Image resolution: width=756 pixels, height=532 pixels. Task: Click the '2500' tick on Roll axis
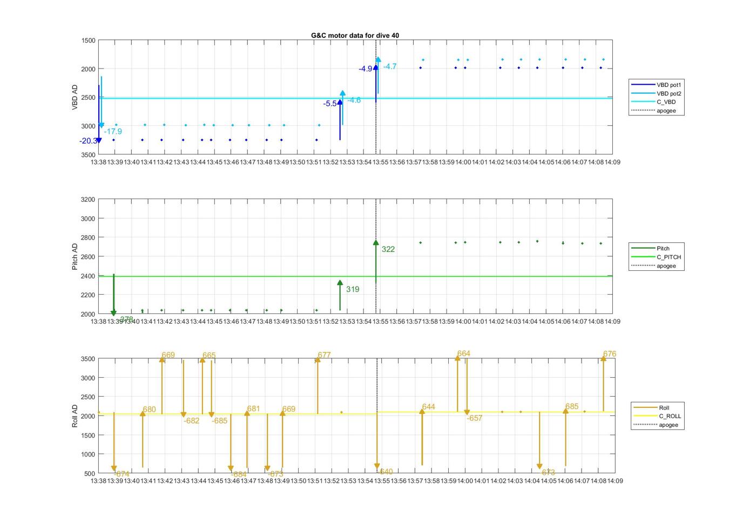point(89,397)
